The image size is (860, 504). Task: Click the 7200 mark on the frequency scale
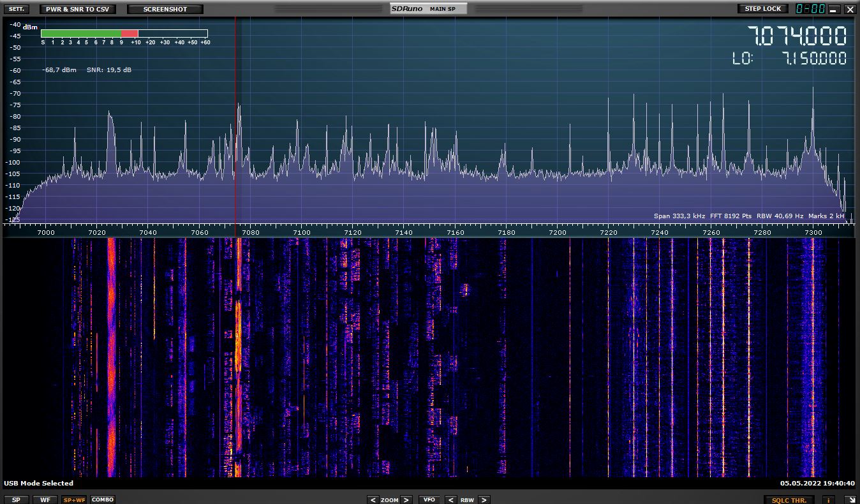(558, 232)
